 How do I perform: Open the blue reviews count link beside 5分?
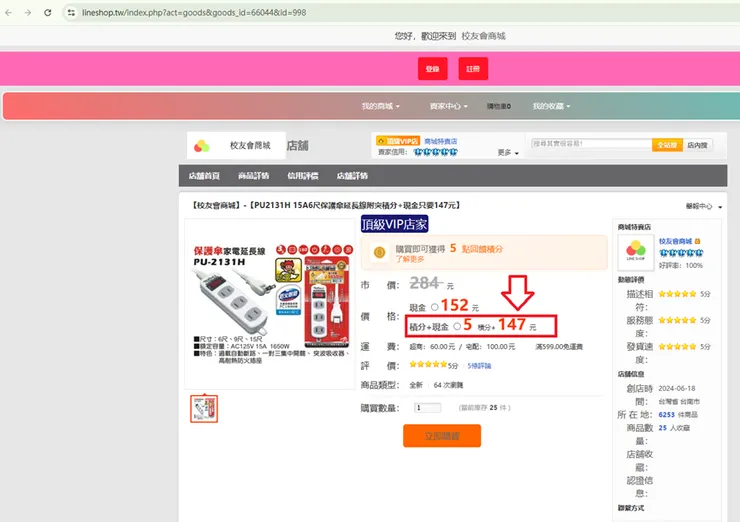pyautogui.click(x=479, y=366)
